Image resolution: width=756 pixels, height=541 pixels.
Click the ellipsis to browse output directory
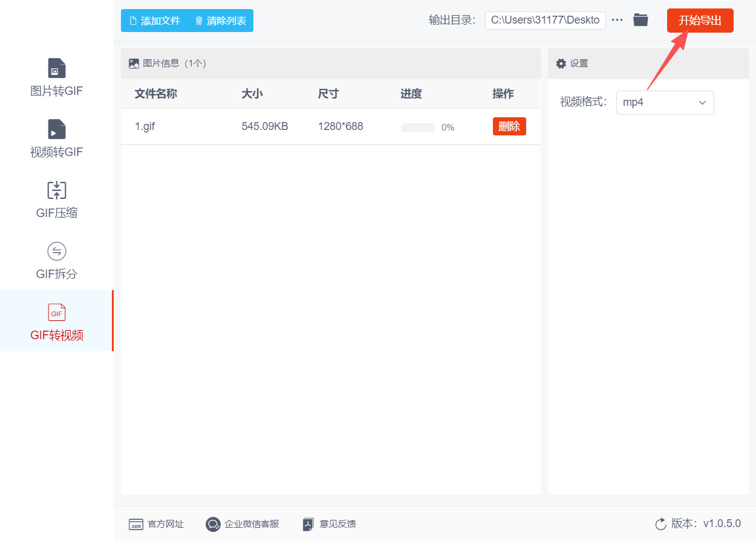[617, 19]
